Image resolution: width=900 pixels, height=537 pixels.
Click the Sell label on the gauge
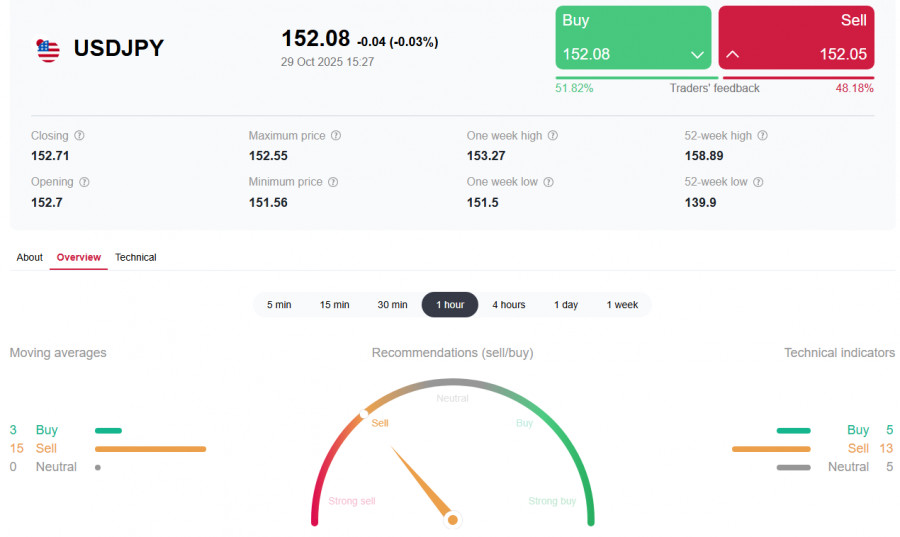(380, 423)
